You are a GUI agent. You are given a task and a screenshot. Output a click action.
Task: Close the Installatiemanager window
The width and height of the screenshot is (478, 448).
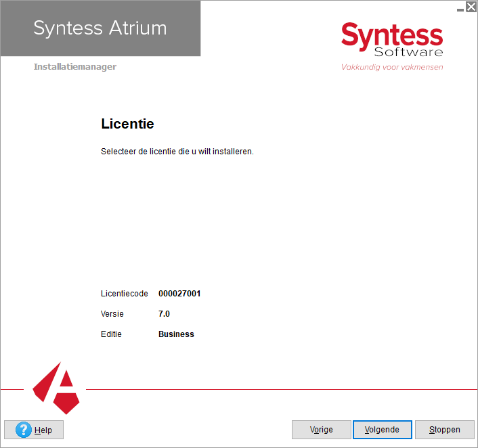click(471, 7)
